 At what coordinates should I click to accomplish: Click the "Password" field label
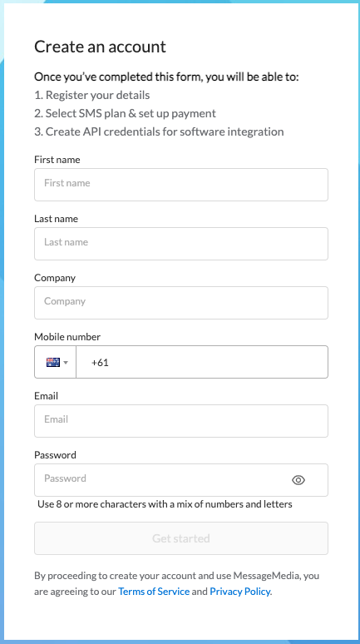(55, 455)
